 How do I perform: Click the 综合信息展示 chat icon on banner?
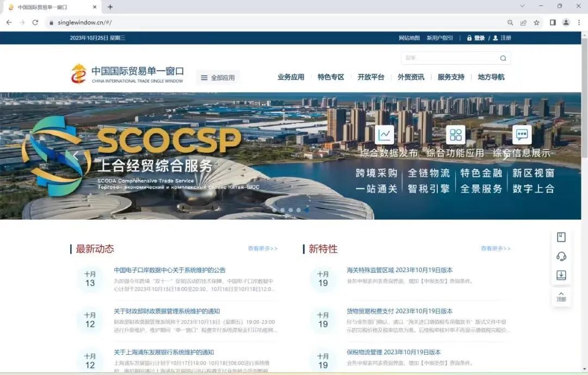522,134
